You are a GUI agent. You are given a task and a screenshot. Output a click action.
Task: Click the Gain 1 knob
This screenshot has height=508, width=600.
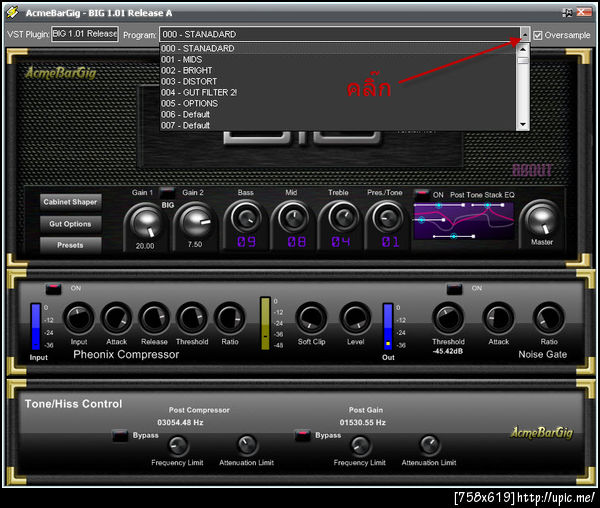[145, 223]
